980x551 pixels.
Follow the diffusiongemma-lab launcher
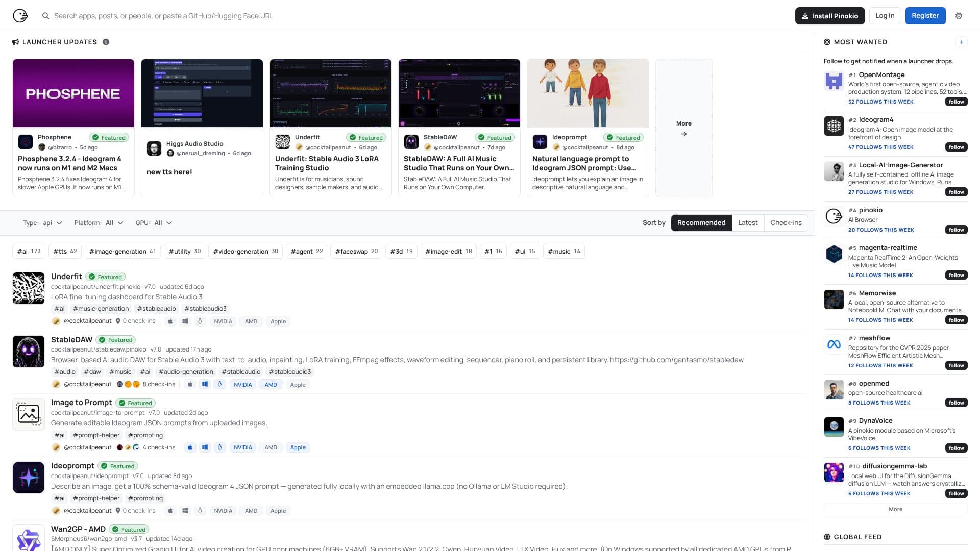pyautogui.click(x=956, y=493)
